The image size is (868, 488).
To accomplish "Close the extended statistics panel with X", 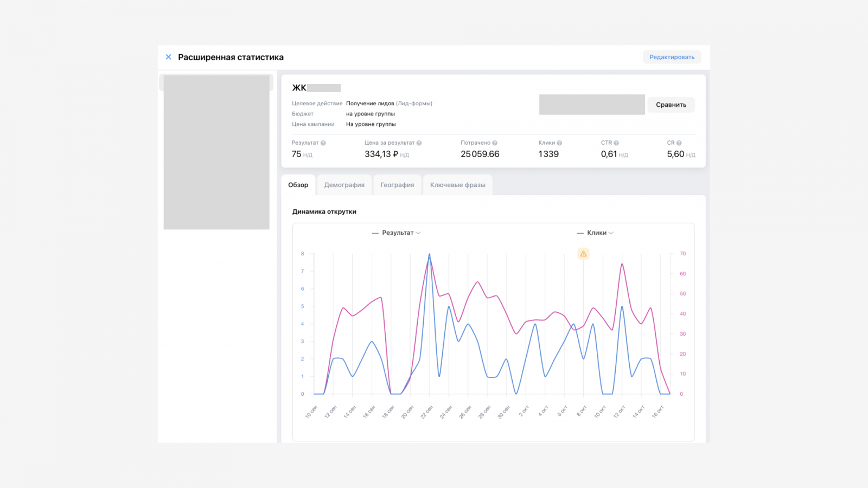I will [x=168, y=57].
